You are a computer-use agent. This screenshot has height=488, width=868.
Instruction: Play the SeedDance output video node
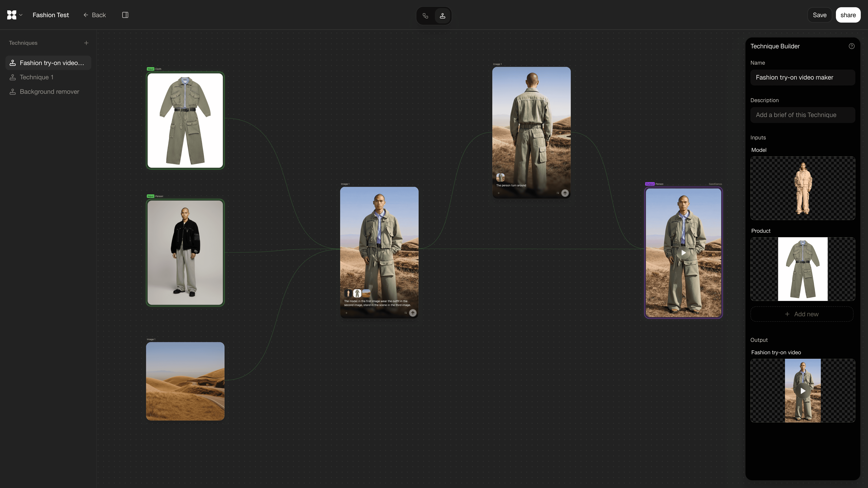coord(683,253)
